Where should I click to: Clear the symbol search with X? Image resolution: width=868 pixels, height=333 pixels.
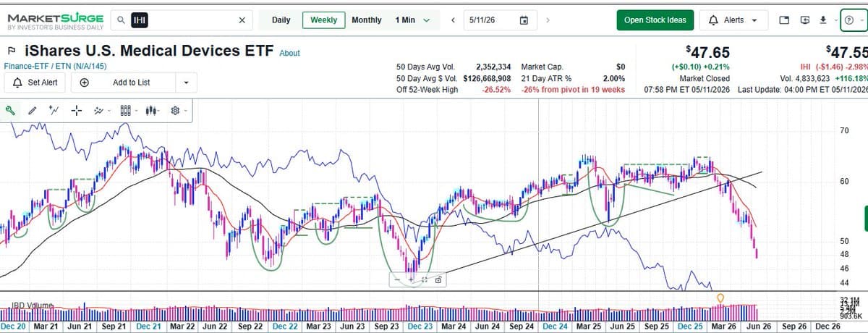[x=242, y=20]
